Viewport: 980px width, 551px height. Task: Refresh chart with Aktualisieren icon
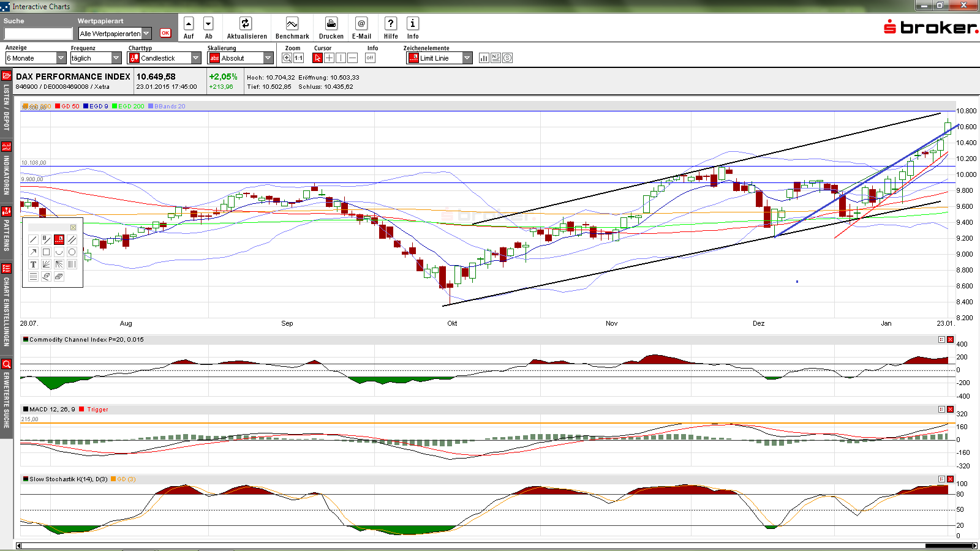click(x=246, y=24)
